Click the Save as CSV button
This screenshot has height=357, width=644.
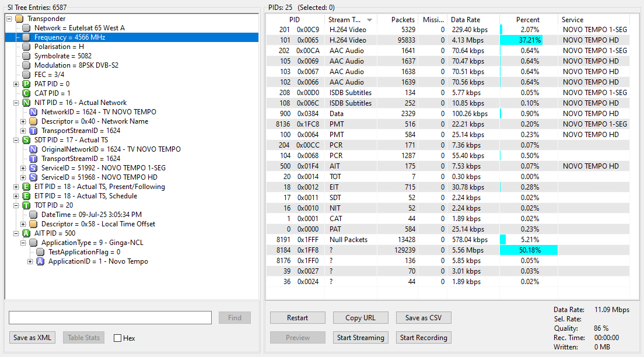[x=423, y=317]
